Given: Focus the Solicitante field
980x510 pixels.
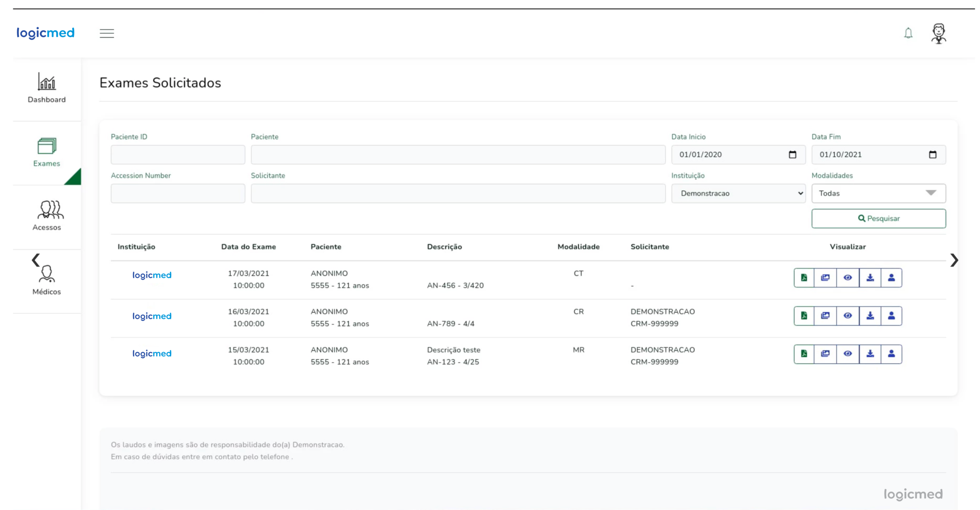Looking at the screenshot, I should point(458,194).
